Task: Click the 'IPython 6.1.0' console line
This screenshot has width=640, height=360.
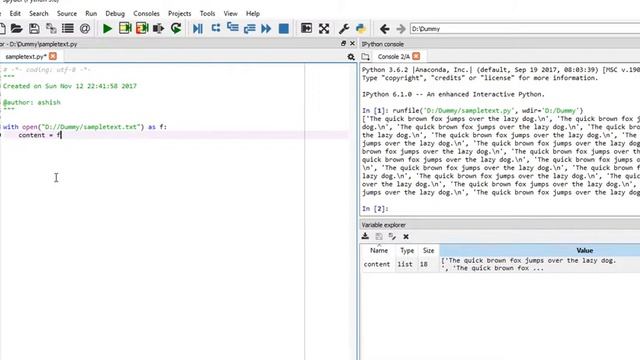Action: 453,94
